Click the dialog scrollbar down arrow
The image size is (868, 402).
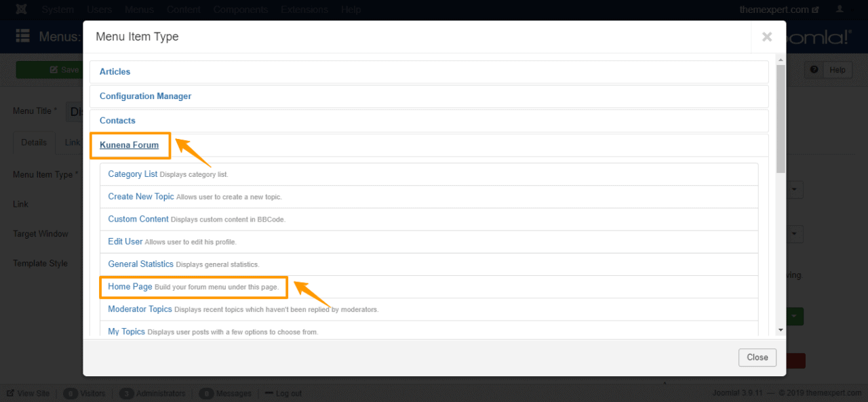[781, 329]
